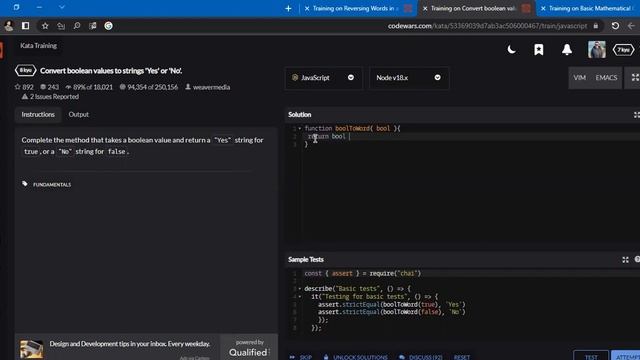Open the DISCUSS (92) link
Viewport: 640px width, 360px height.
421,357
